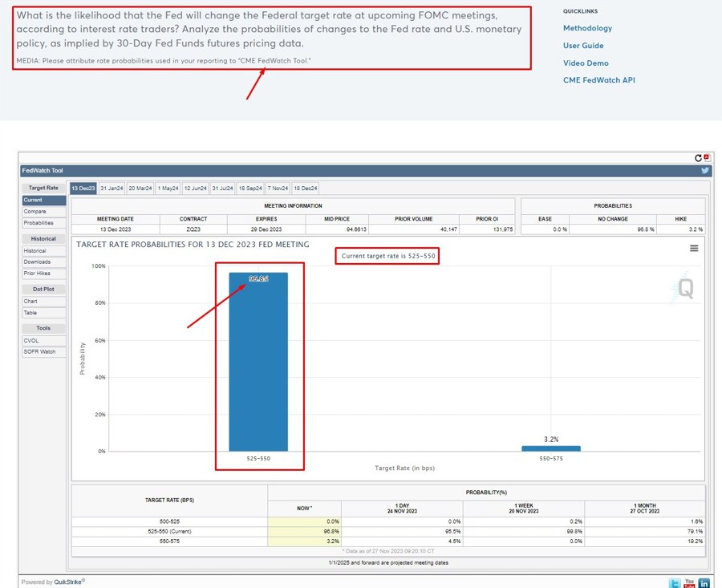The height and width of the screenshot is (588, 722).
Task: Open the SOFR Watch tool
Action: 39,351
